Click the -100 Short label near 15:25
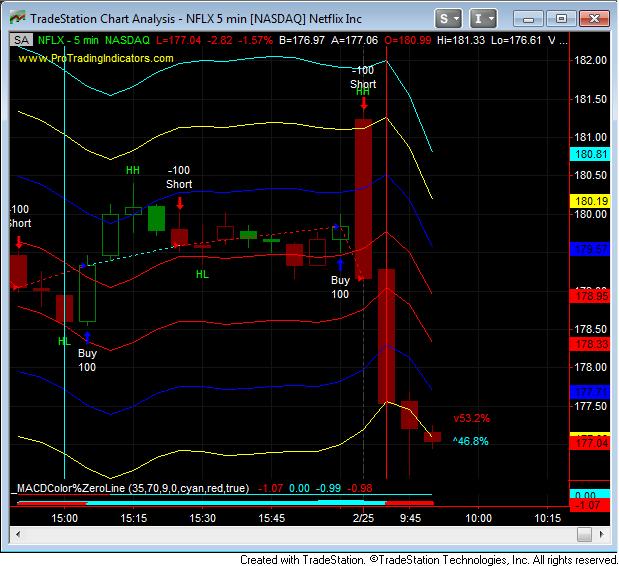 pyautogui.click(x=179, y=177)
